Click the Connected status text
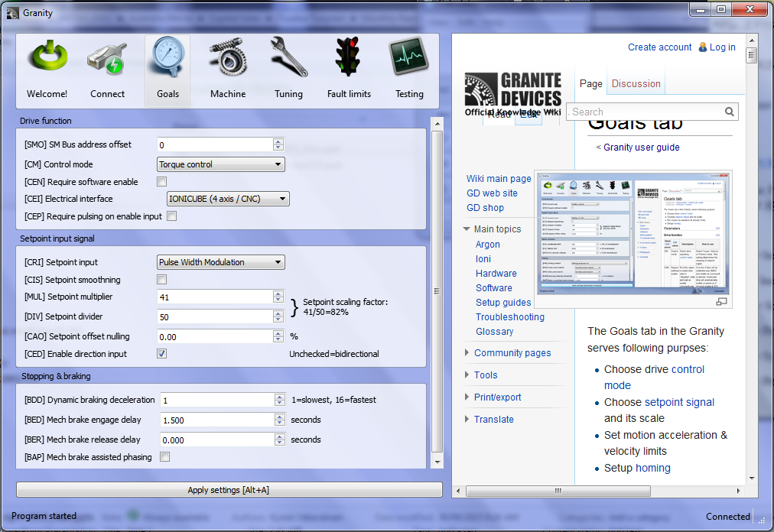The width and height of the screenshot is (774, 532). (x=727, y=516)
